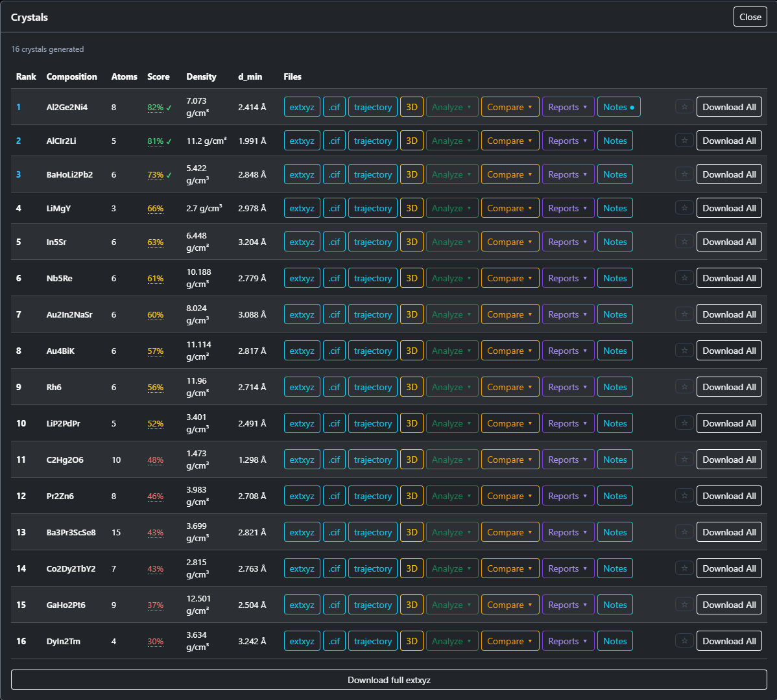Download .cif file for AlCIr2Li
Image resolution: width=777 pixels, height=700 pixels.
pos(334,141)
